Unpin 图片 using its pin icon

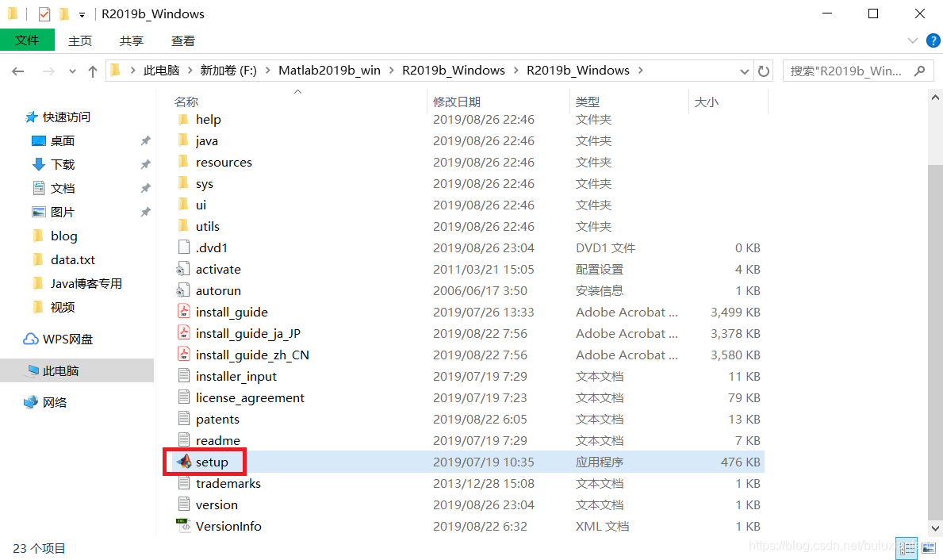point(146,212)
